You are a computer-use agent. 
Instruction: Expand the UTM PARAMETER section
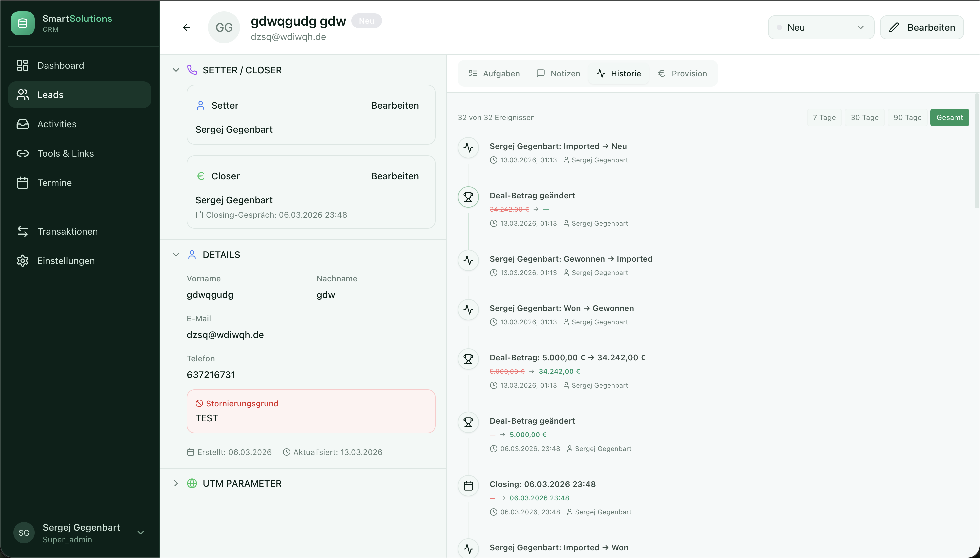point(176,483)
